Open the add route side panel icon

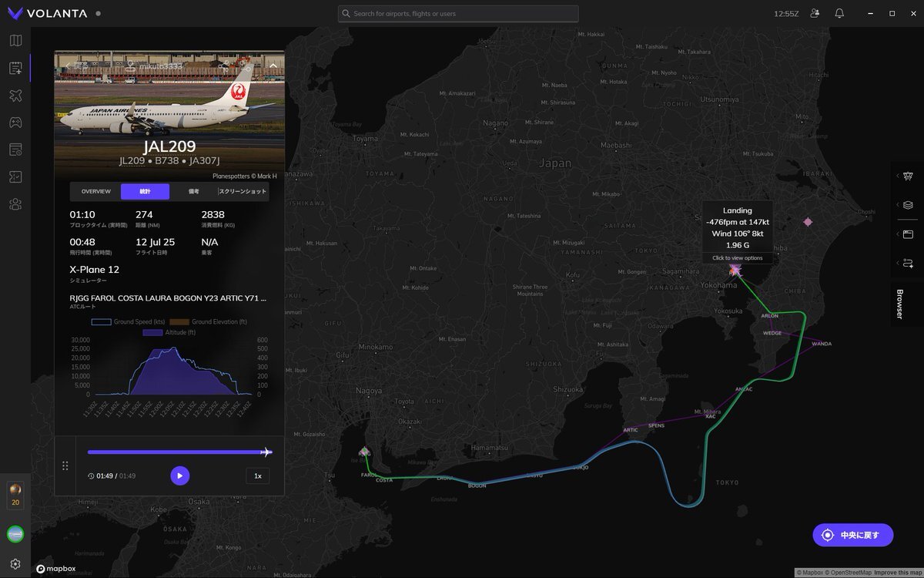pyautogui.click(x=908, y=264)
